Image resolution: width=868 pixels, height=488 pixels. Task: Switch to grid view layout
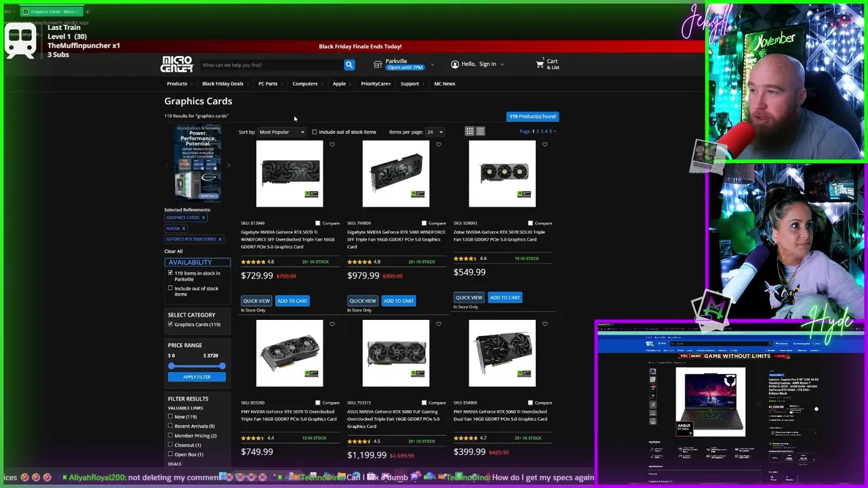[469, 131]
